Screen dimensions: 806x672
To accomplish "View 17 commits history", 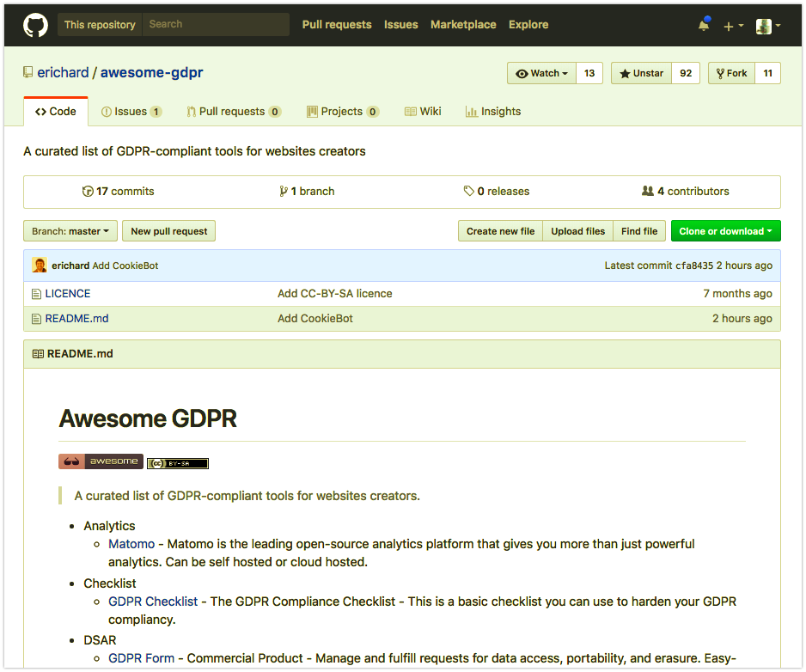I will [x=119, y=192].
